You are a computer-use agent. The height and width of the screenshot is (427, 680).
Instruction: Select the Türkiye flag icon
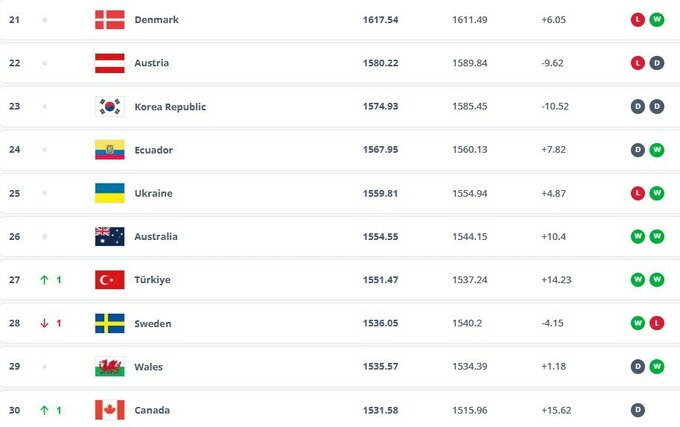109,280
